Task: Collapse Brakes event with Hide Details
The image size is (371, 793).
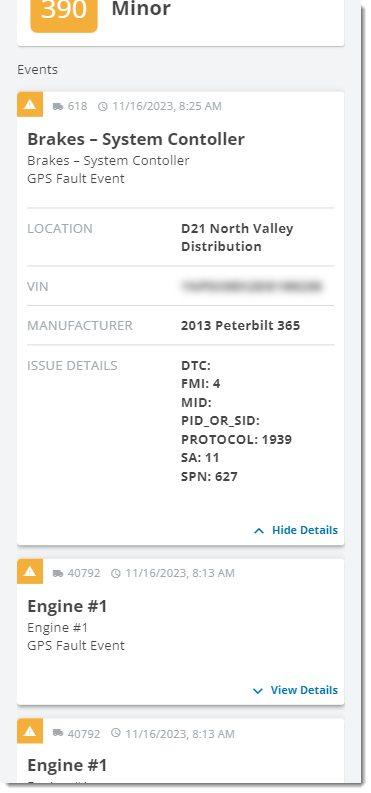Action: pos(296,530)
